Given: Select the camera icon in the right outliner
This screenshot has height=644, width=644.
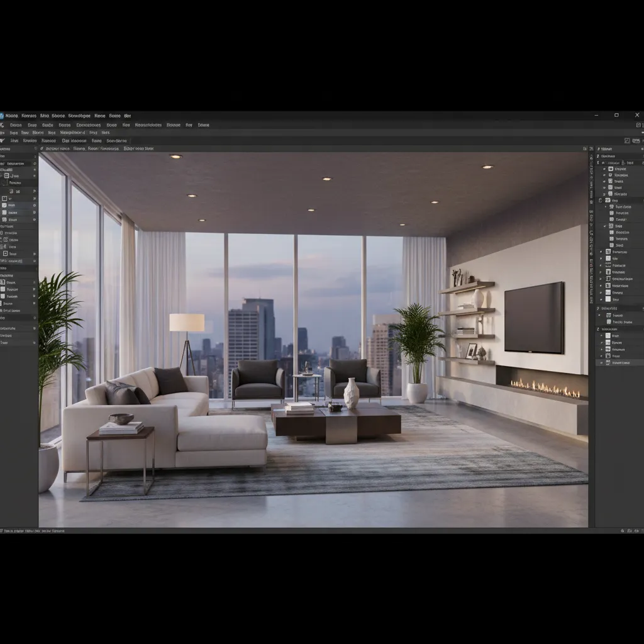Looking at the screenshot, I should coord(611,169).
